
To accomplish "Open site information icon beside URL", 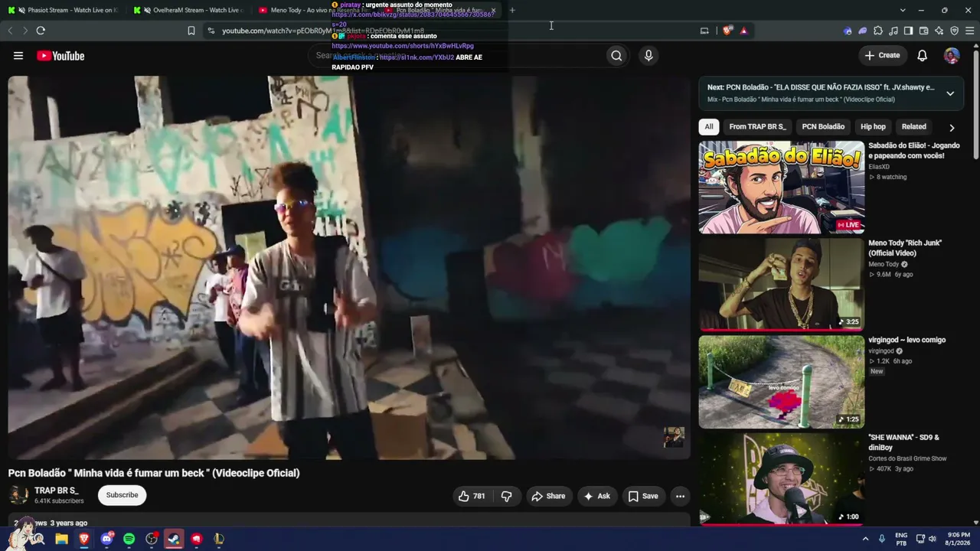I will [x=211, y=31].
